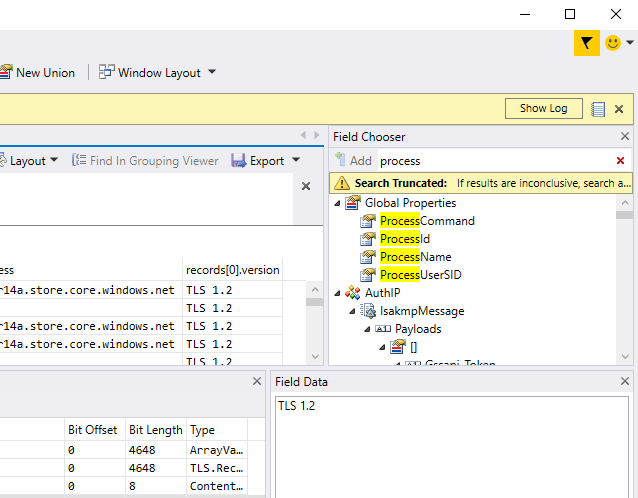The image size is (638, 498).
Task: Close the Field Data panel
Action: pyautogui.click(x=625, y=381)
